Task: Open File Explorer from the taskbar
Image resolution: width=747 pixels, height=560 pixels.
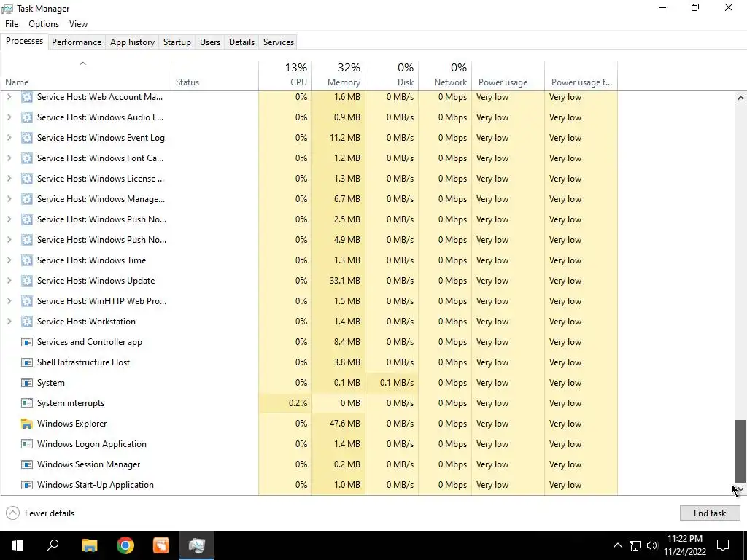Action: point(89,545)
